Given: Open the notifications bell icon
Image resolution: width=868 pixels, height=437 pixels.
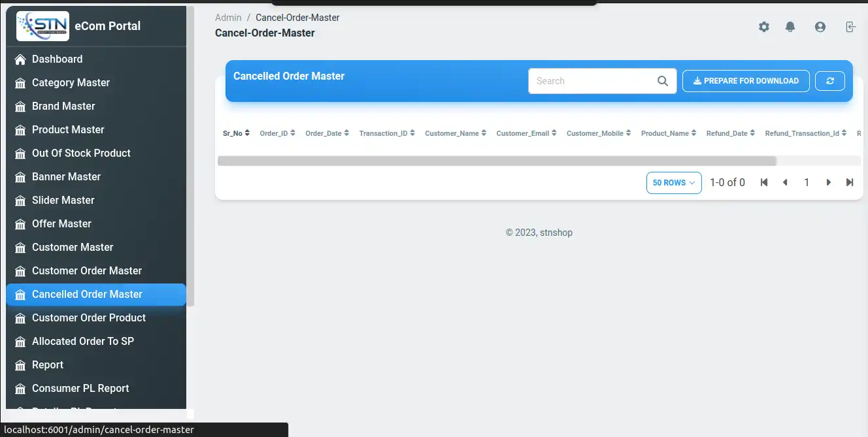Looking at the screenshot, I should pyautogui.click(x=790, y=27).
